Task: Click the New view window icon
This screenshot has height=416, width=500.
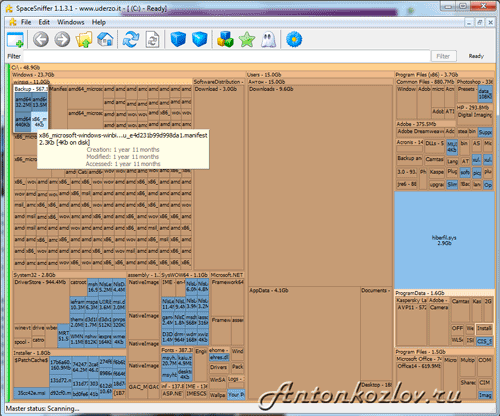Action: pos(15,40)
